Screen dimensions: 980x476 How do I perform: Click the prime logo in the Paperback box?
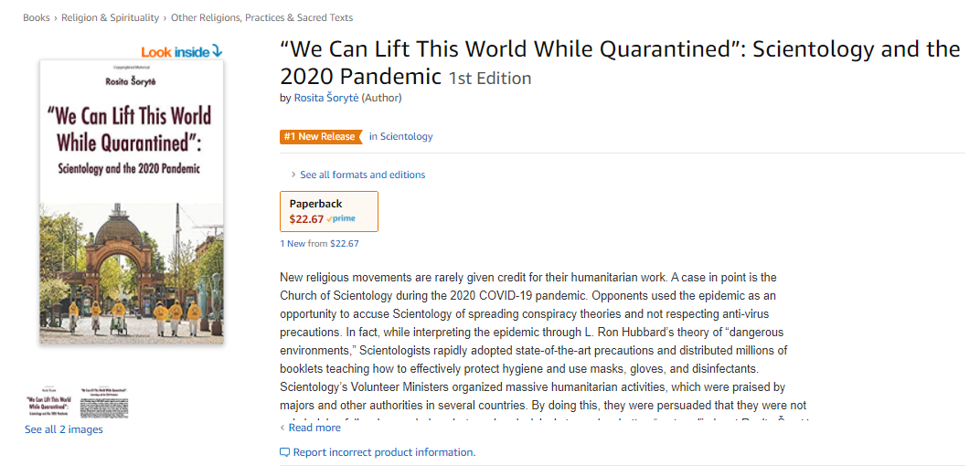[x=341, y=219]
